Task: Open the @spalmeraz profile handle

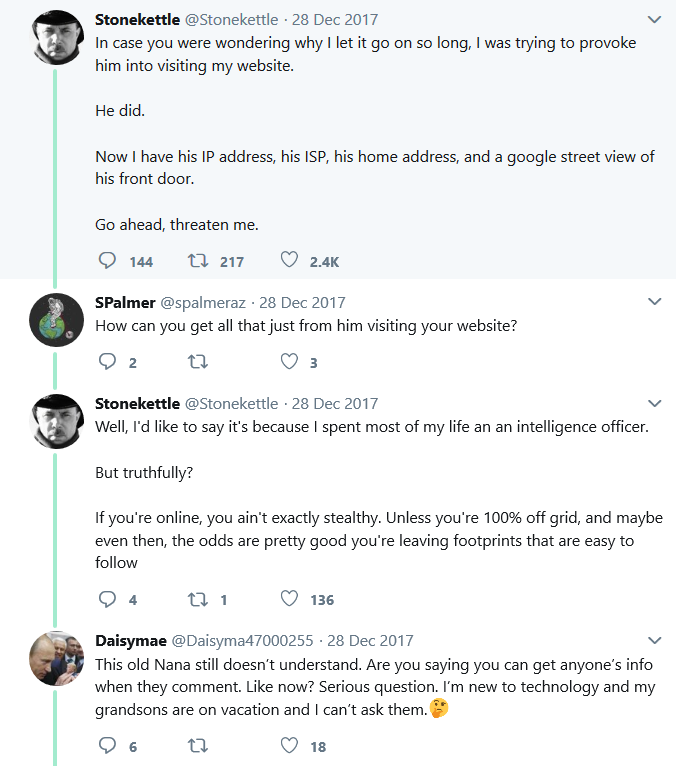Action: click(x=203, y=303)
